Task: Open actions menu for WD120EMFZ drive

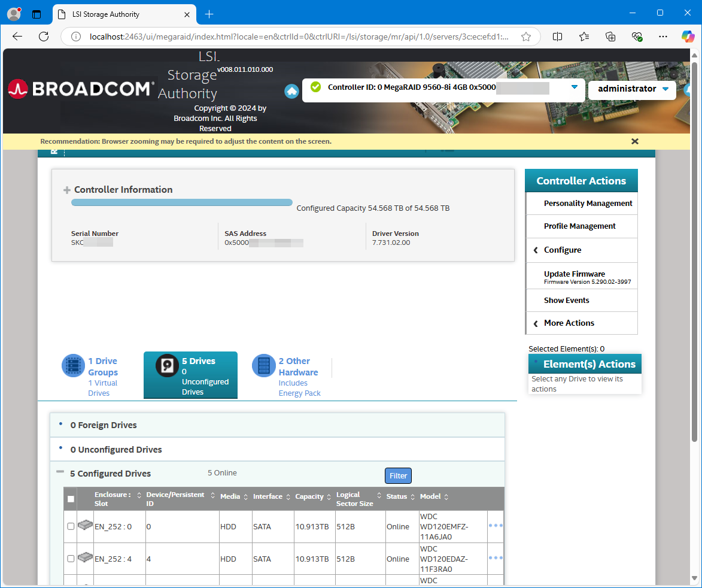Action: coord(496,526)
